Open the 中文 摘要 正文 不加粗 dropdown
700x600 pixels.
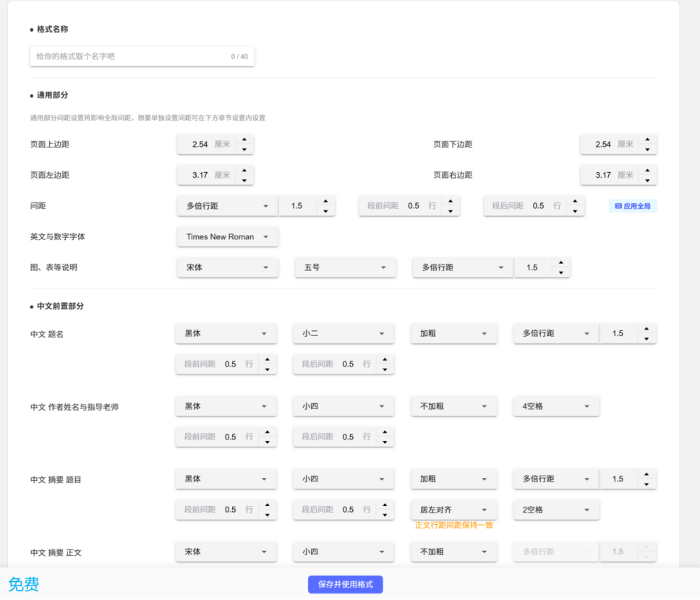pyautogui.click(x=453, y=552)
